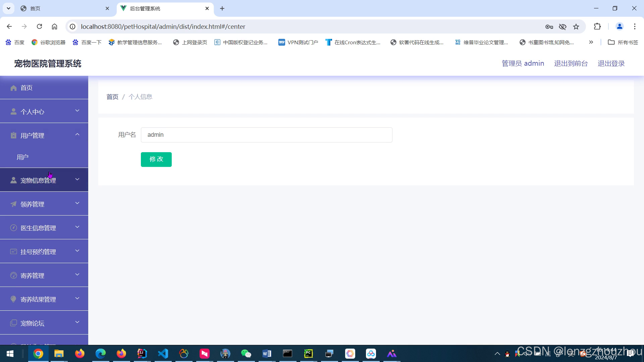Click the 用户名 input field
Screen dimensions: 644x362
click(266, 135)
